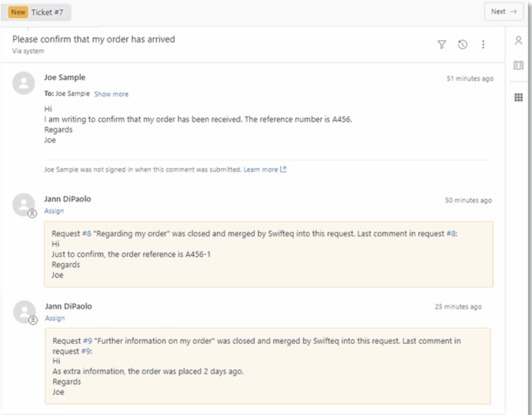Show ticket events history clock icon
Image resolution: width=532 pixels, height=415 pixels.
point(462,45)
